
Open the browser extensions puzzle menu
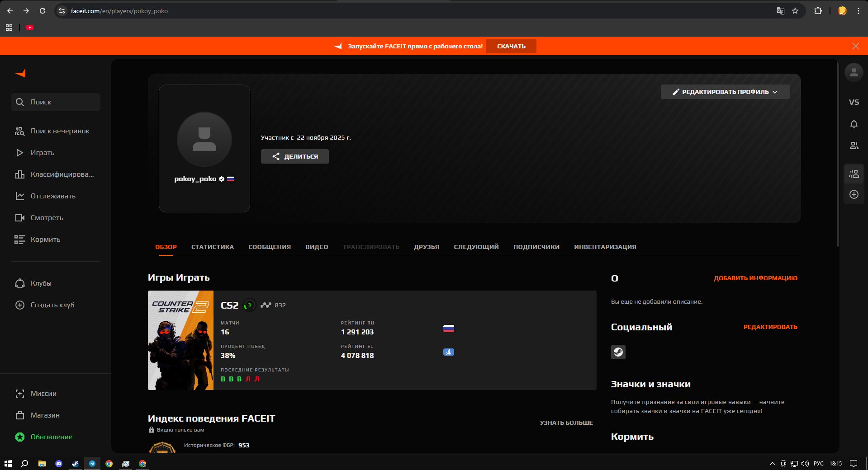tap(818, 11)
